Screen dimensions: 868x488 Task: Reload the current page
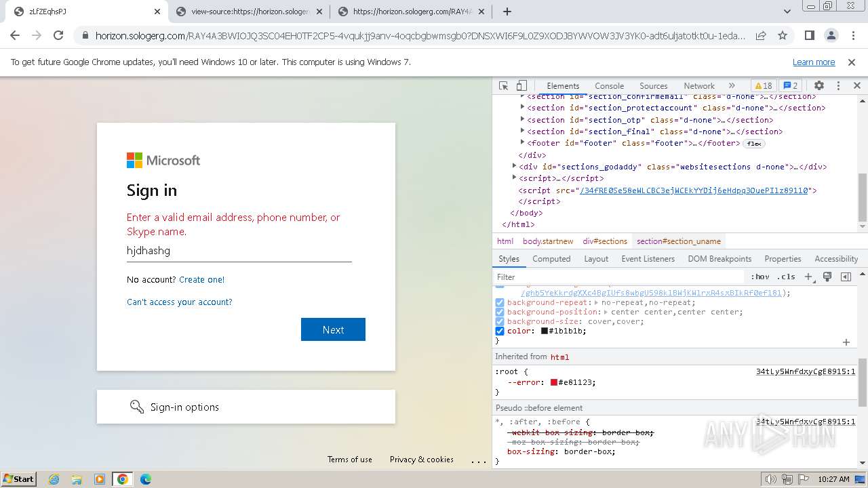58,35
